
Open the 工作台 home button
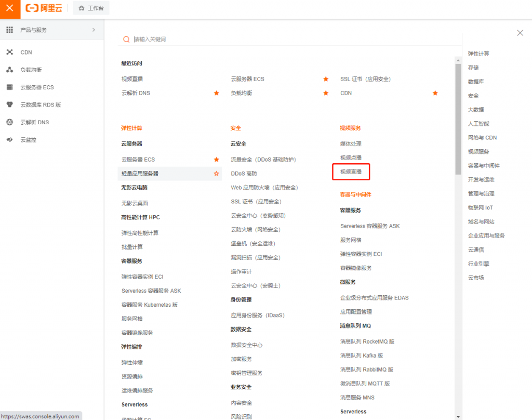coord(91,8)
